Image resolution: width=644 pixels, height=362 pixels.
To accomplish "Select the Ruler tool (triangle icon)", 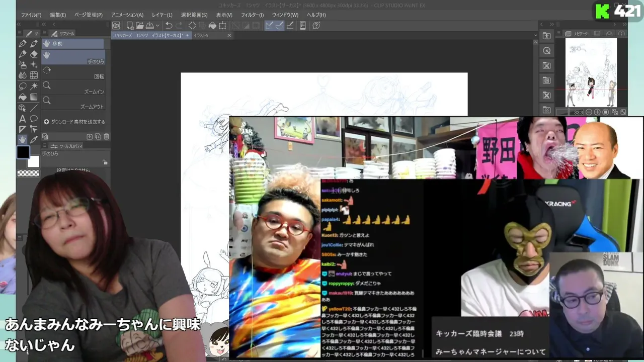I will click(23, 129).
